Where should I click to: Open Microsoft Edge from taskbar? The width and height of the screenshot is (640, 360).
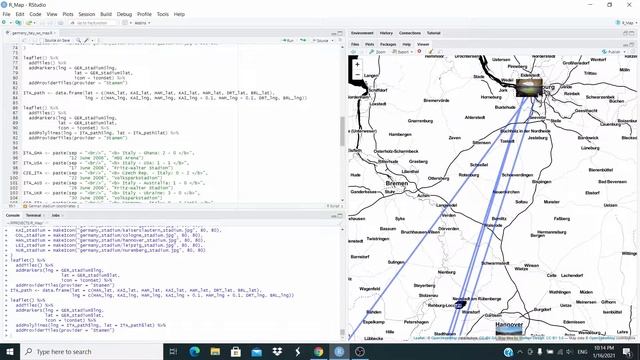194,351
